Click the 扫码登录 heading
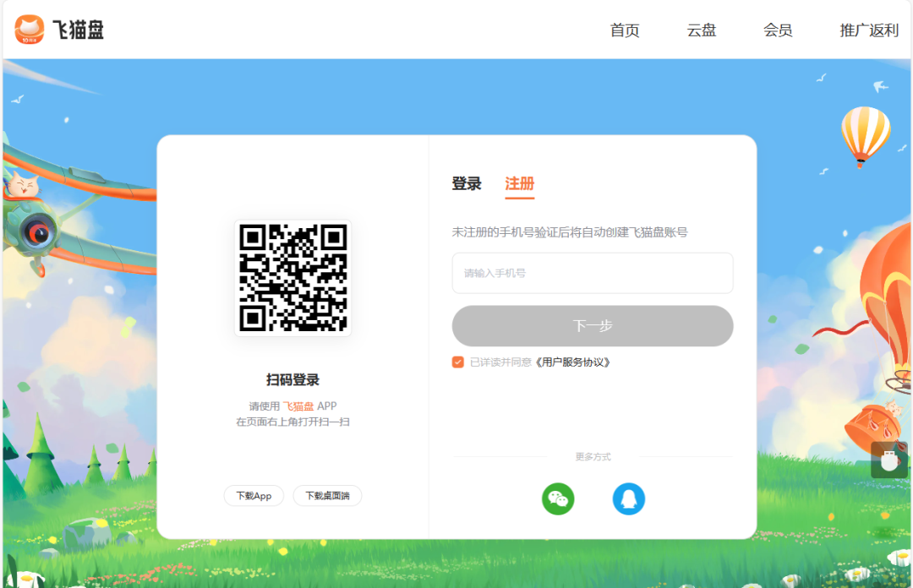The width and height of the screenshot is (913, 588). click(x=292, y=380)
